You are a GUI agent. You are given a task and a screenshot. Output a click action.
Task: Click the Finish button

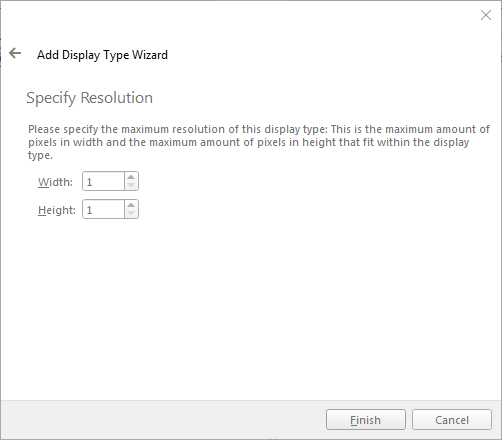pyautogui.click(x=366, y=420)
